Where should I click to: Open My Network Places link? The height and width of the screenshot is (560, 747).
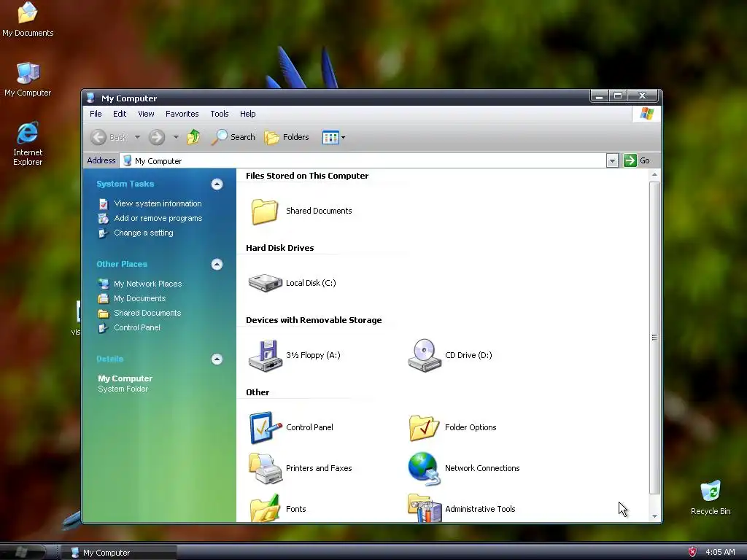click(x=147, y=284)
